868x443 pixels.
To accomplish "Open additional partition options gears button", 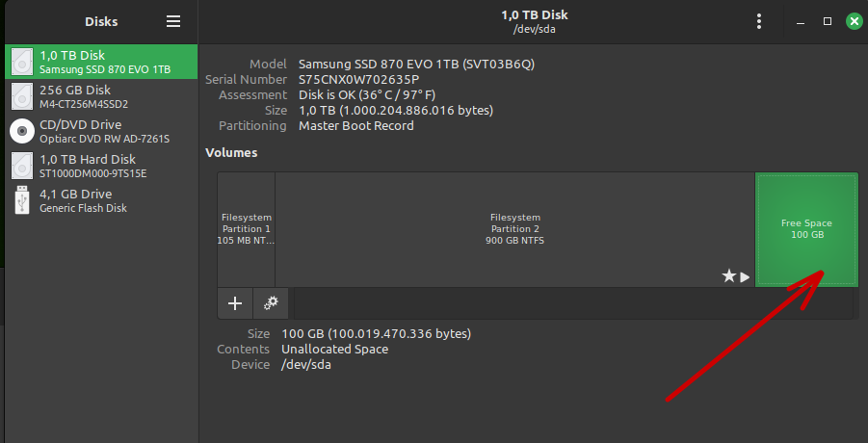I will (x=271, y=303).
